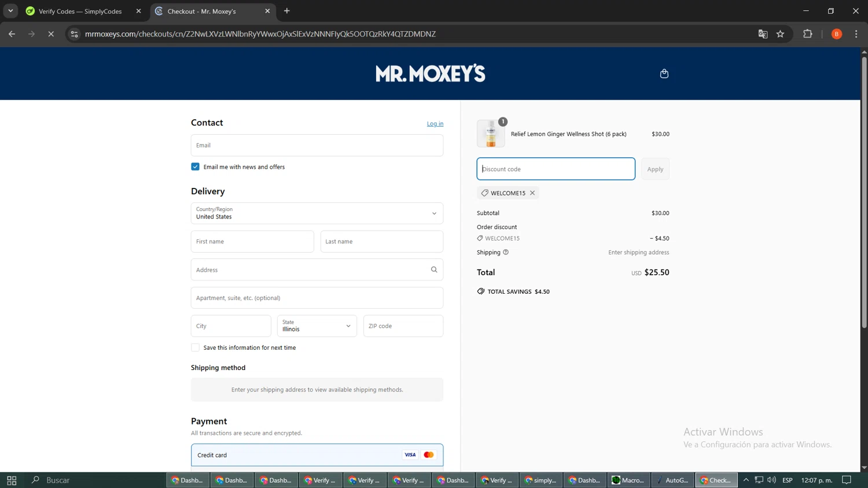Click the City input field
Viewport: 868px width, 488px height.
coord(231,326)
